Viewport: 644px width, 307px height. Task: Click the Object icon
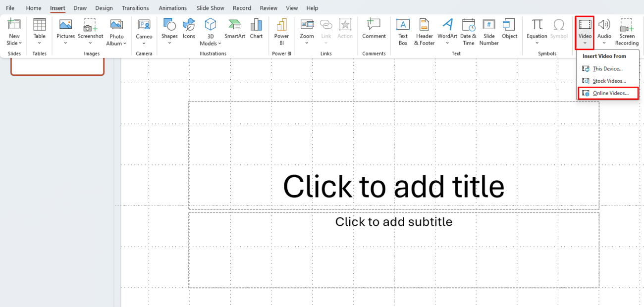point(509,24)
